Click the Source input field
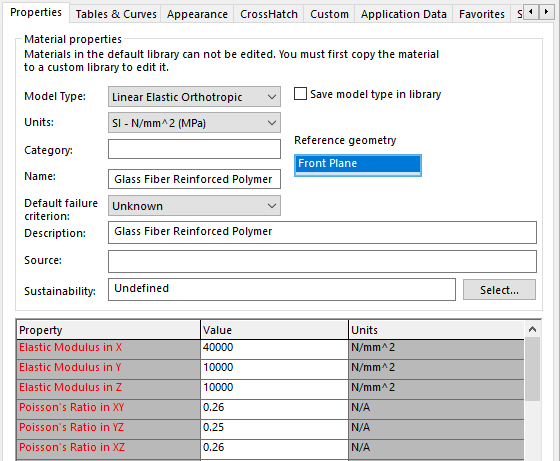Image resolution: width=560 pixels, height=461 pixels. (x=322, y=261)
